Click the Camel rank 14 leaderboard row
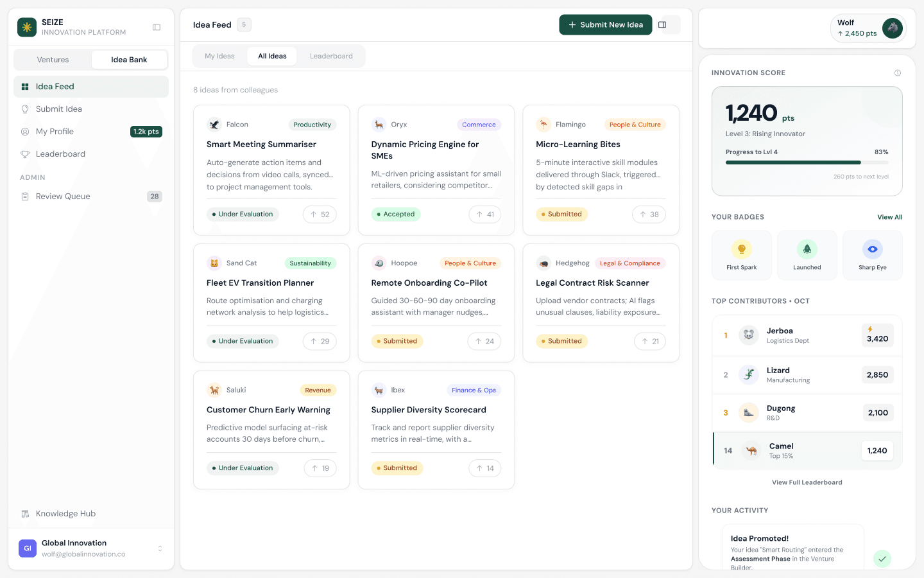924x578 pixels. (807, 451)
